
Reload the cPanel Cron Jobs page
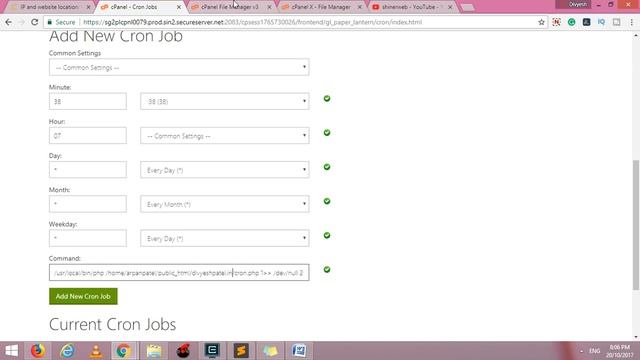(35, 22)
